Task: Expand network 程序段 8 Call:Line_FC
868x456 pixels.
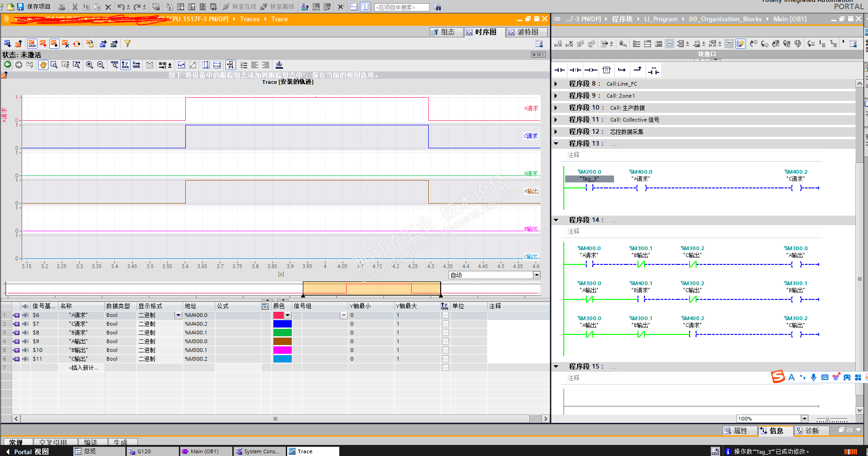Action: click(x=556, y=84)
